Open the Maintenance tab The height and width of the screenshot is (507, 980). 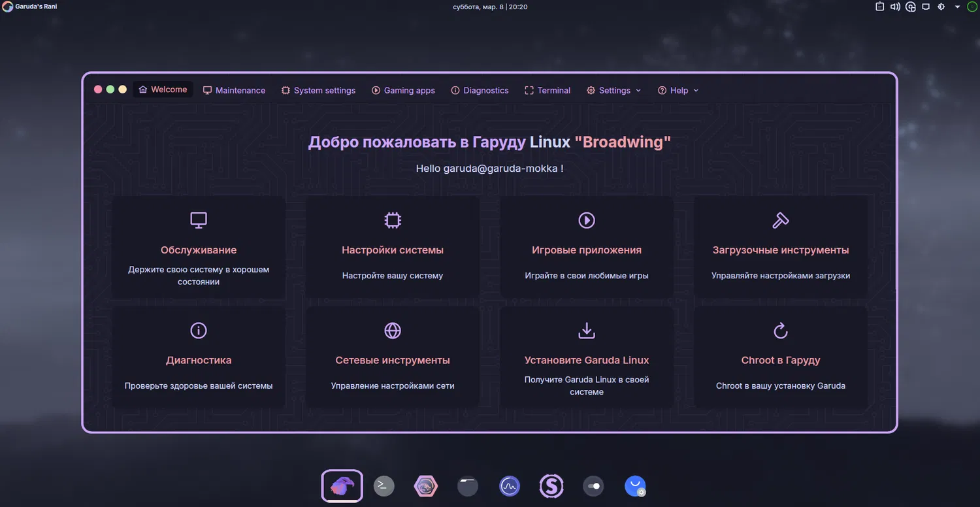coord(234,90)
